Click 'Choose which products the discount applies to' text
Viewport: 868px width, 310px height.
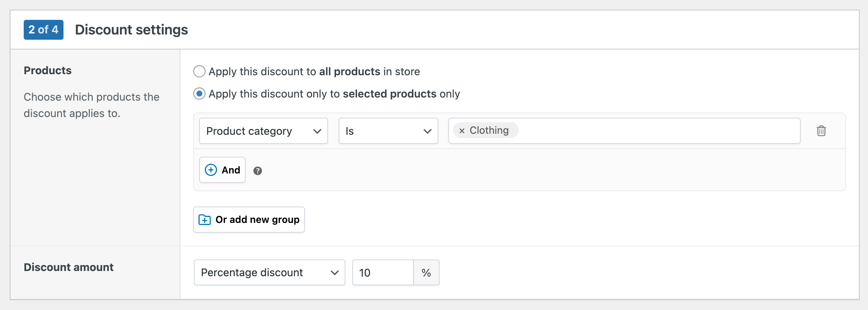[x=91, y=105]
